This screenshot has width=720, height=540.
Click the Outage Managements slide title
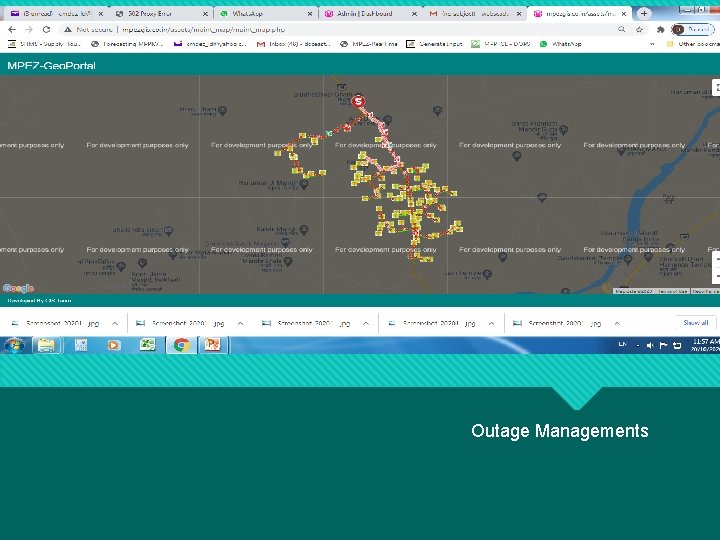[x=560, y=431]
